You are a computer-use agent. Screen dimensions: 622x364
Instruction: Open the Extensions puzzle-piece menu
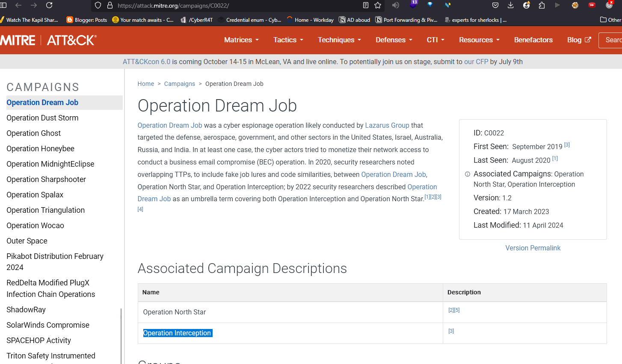point(542,5)
